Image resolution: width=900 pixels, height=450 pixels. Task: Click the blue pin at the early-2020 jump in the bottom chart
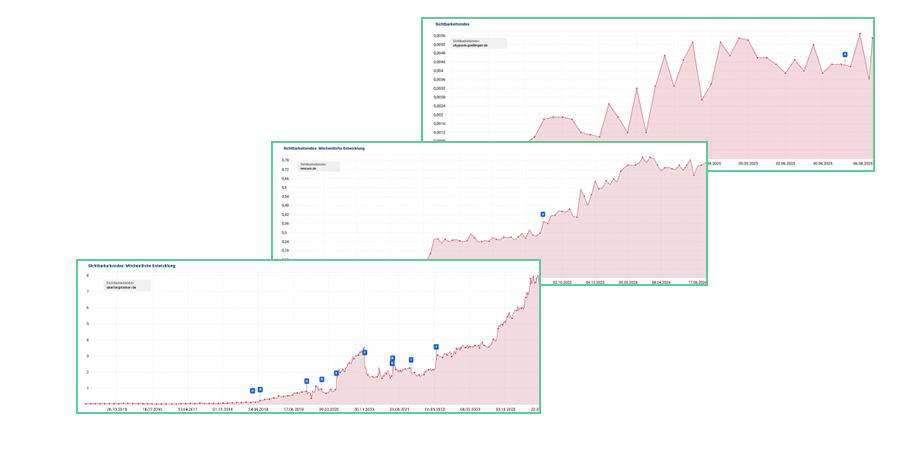[336, 373]
